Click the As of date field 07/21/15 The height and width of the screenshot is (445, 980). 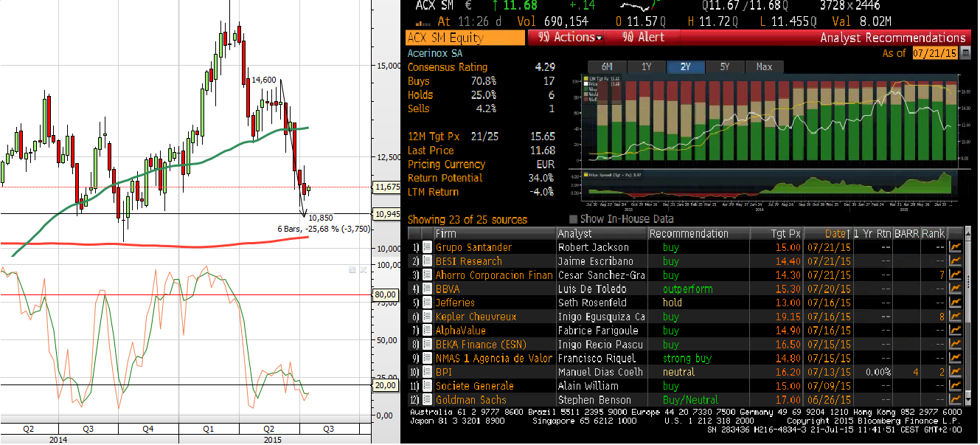(x=934, y=54)
